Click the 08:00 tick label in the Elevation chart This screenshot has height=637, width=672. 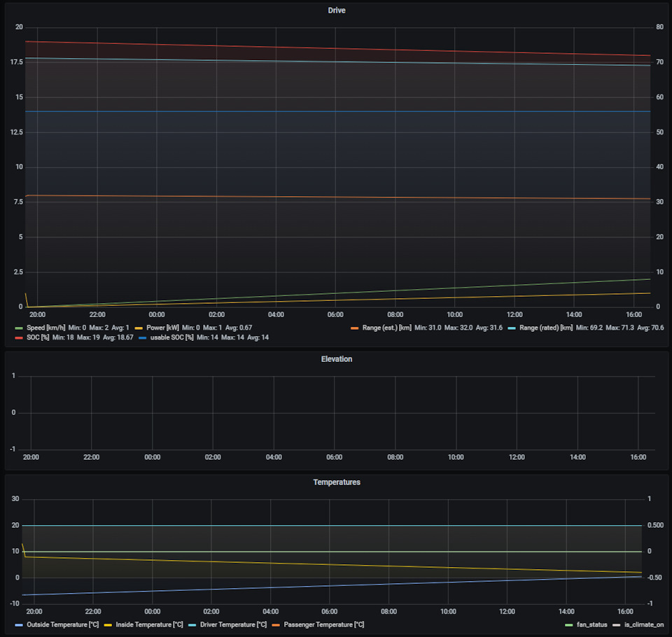coord(395,457)
